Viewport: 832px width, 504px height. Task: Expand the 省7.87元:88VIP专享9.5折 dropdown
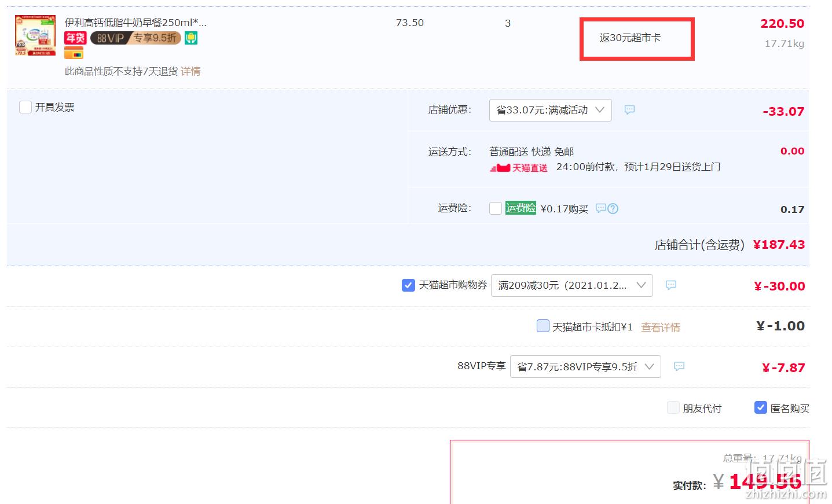(x=585, y=366)
